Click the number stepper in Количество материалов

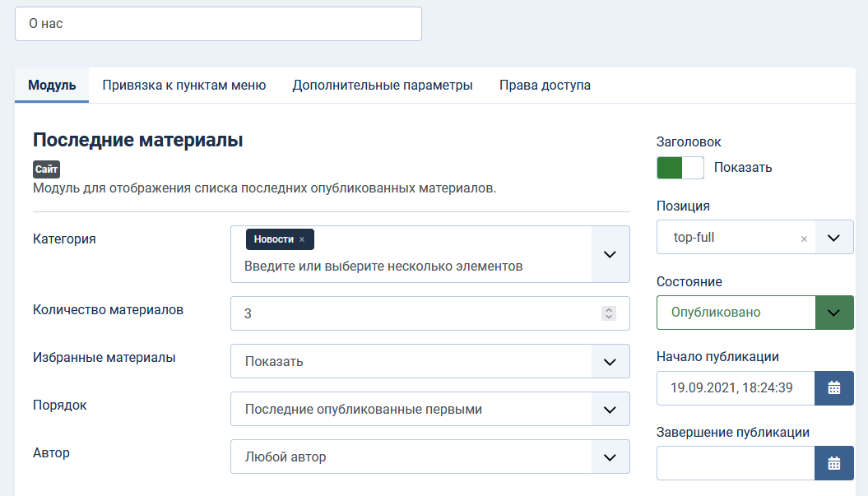pos(609,313)
